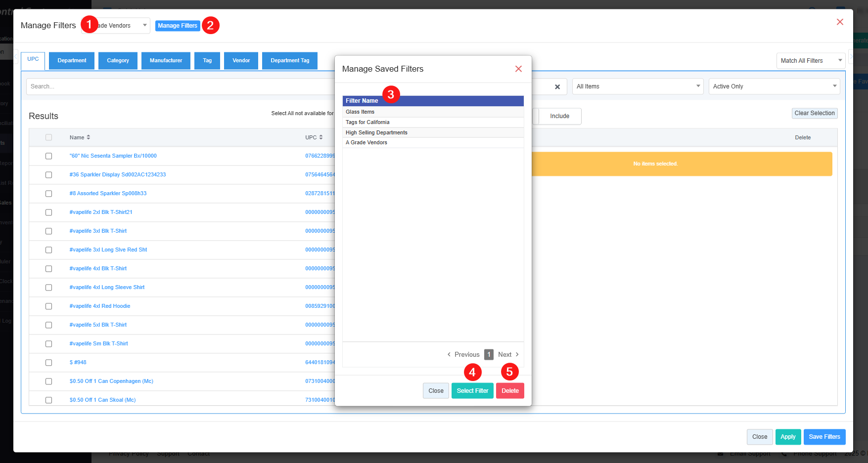Check the $0.50 Off 1 Can Skoal checkbox

[x=48, y=400]
